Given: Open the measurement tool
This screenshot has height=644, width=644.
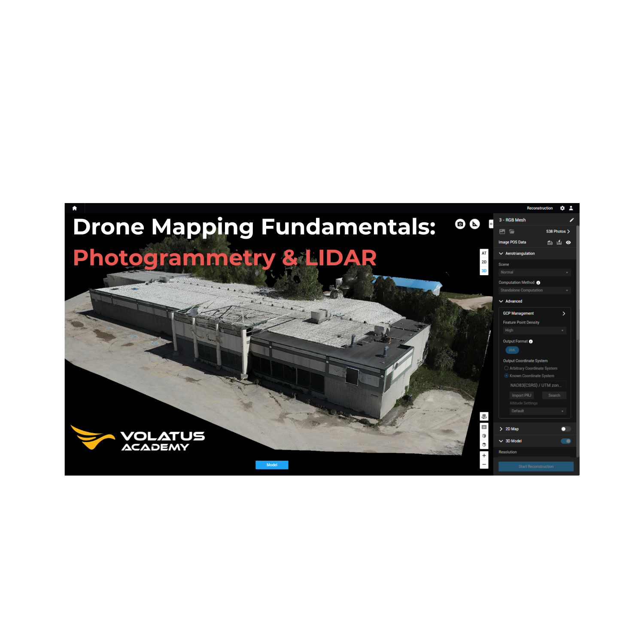Looking at the screenshot, I should tap(475, 224).
